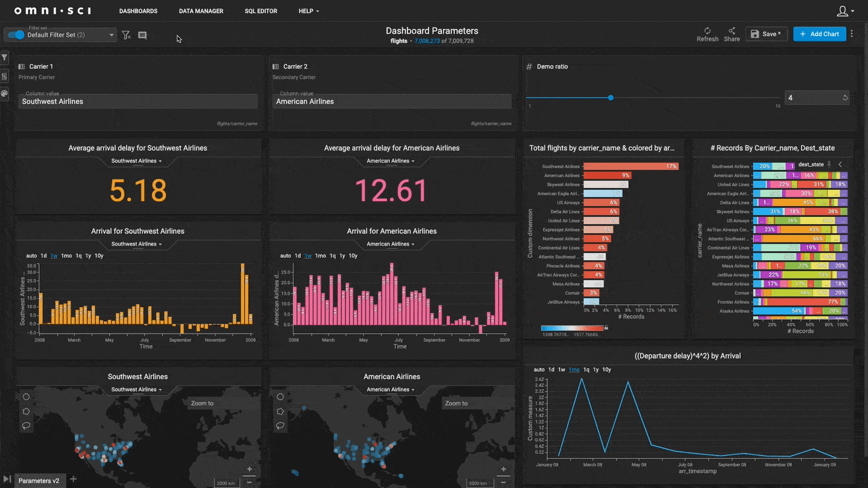Click Add Chart button
This screenshot has width=868, height=488.
820,34
